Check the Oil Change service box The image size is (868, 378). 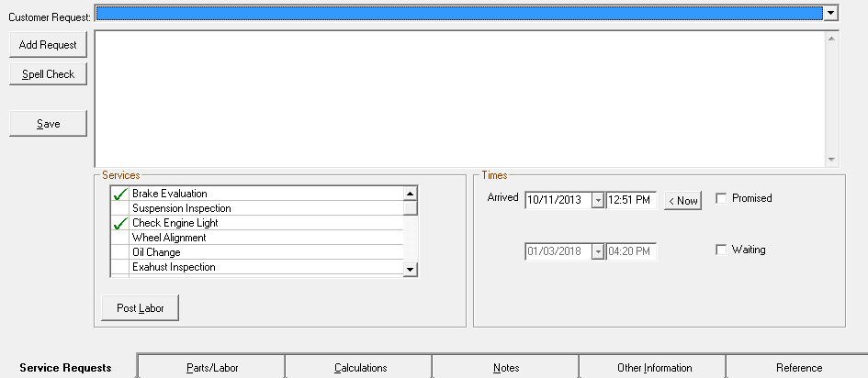click(x=119, y=252)
